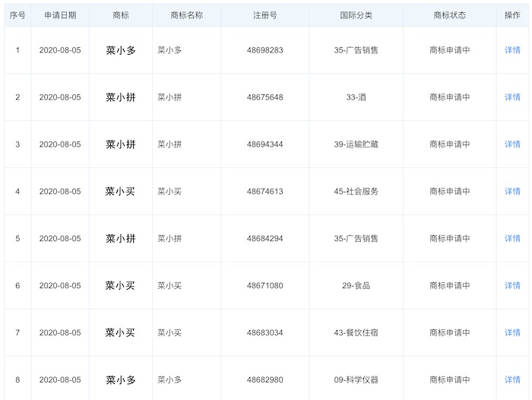This screenshot has height=400, width=532.
Task: Click the 注册号 column header
Action: (264, 15)
